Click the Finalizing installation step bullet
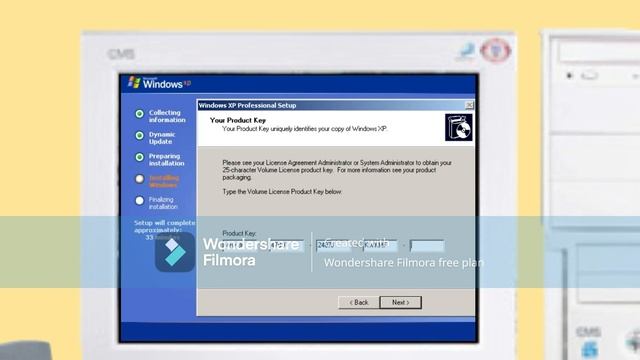 tap(140, 200)
